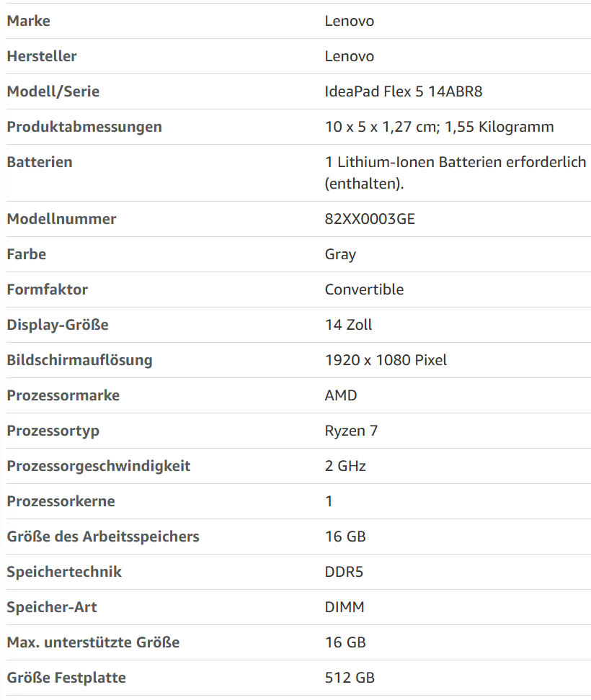Image resolution: width=591 pixels, height=700 pixels.
Task: Select the Lenovo value next to Hersteller
Action: tap(350, 56)
